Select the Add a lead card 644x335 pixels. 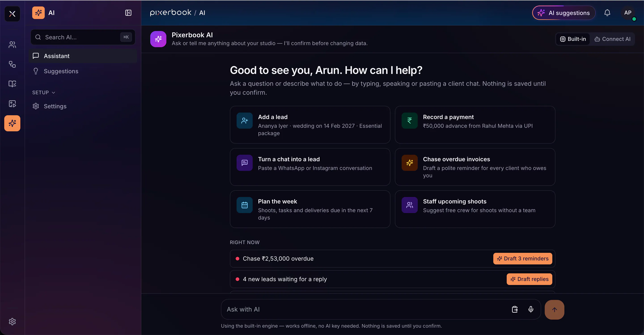tap(310, 125)
